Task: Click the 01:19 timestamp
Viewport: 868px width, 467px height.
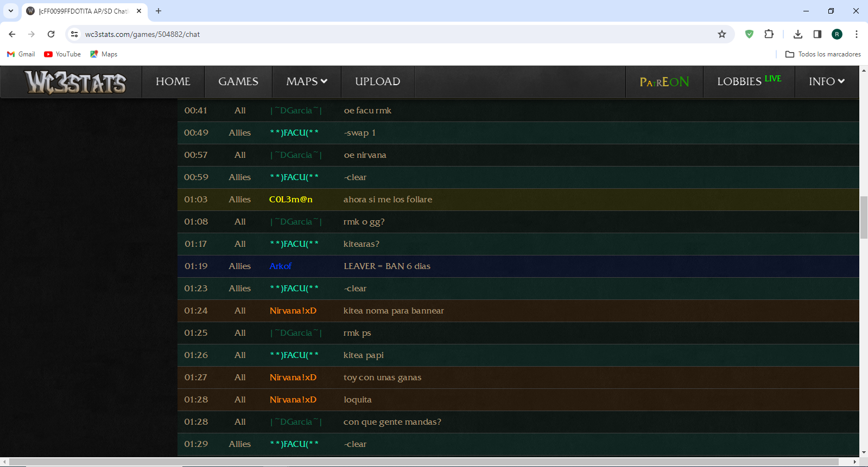Action: [x=196, y=266]
